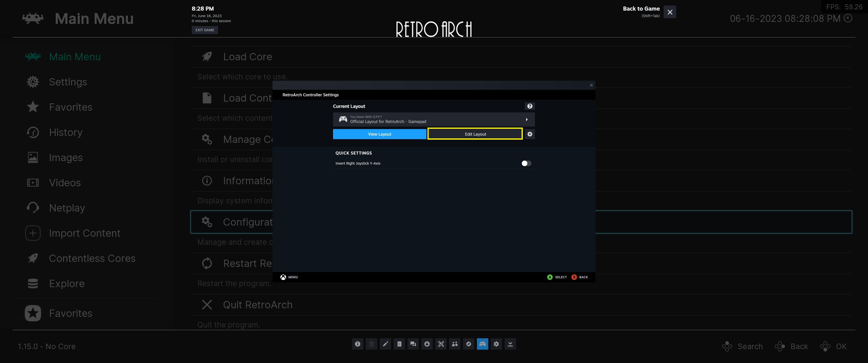The image size is (868, 363).
Task: Click the arrow beside the current layout
Action: [x=527, y=119]
